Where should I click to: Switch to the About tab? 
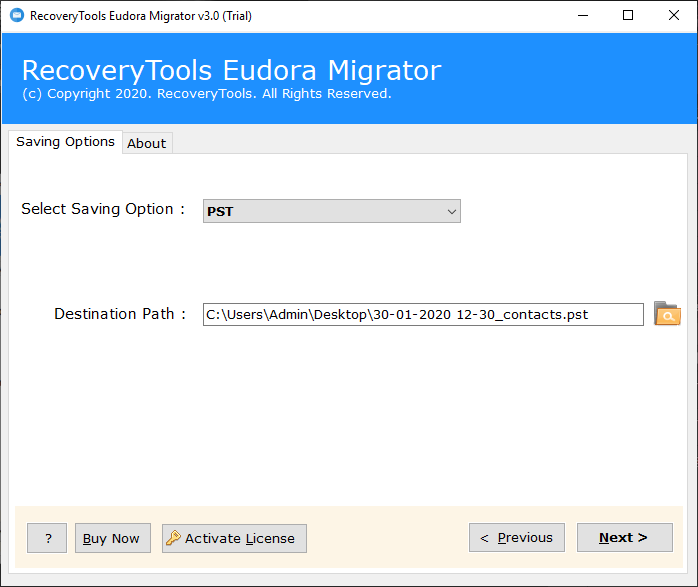[147, 143]
